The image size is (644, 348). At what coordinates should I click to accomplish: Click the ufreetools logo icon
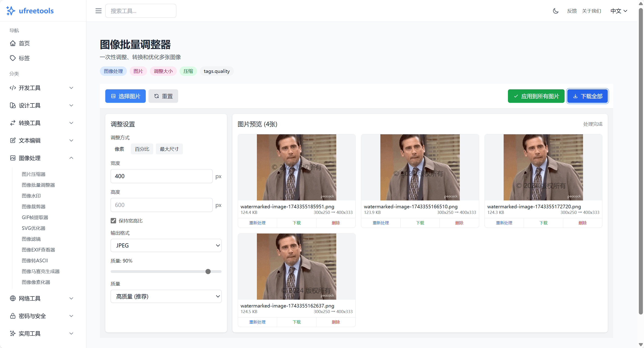tap(11, 11)
